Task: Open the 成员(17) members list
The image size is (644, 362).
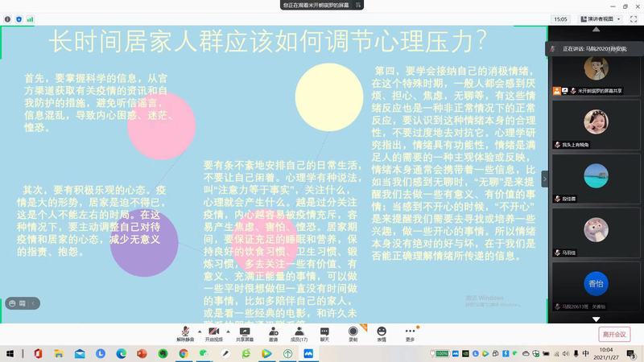Action: (x=299, y=331)
